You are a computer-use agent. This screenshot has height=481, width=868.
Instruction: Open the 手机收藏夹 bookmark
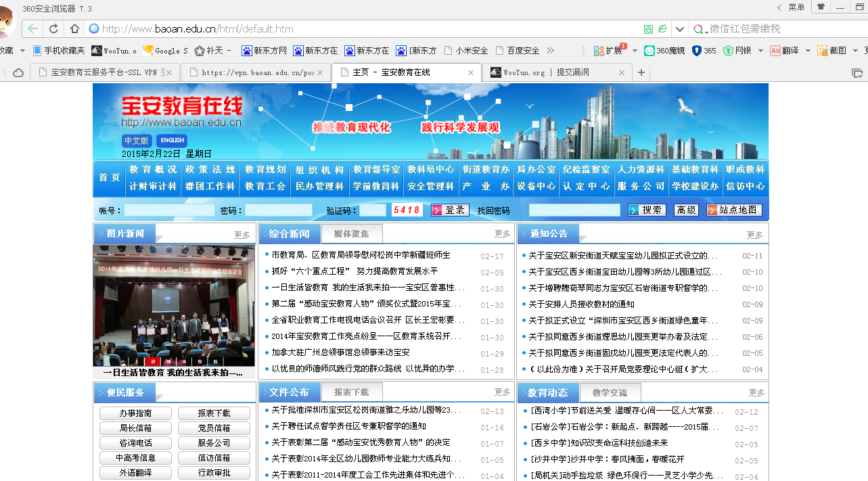click(58, 51)
